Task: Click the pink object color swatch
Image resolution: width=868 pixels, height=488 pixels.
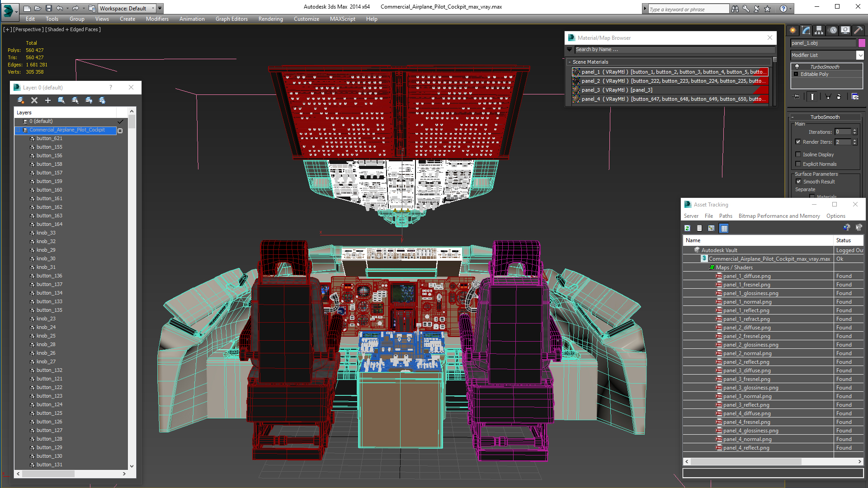Action: coord(862,43)
